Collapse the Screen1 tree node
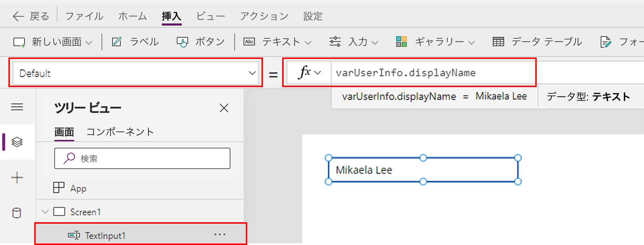Viewport: 644px width, 245px height. tap(45, 212)
